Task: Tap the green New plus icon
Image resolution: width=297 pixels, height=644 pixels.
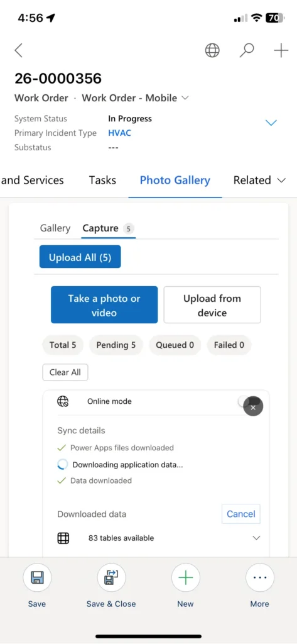Action: click(185, 577)
